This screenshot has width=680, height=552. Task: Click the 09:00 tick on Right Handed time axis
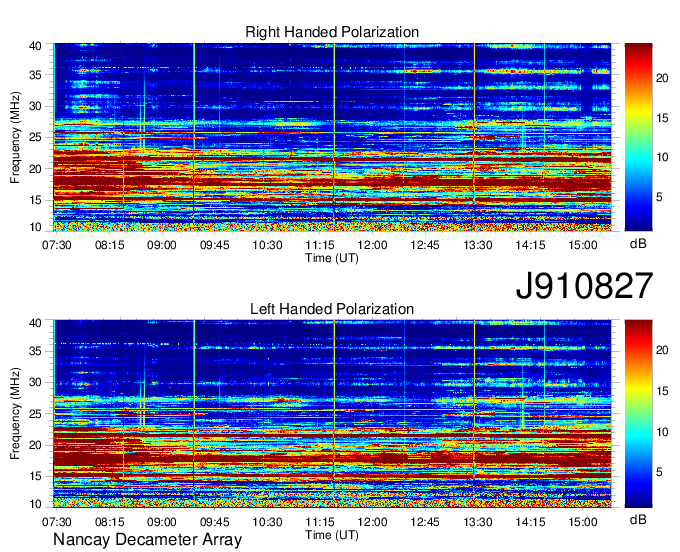point(162,245)
